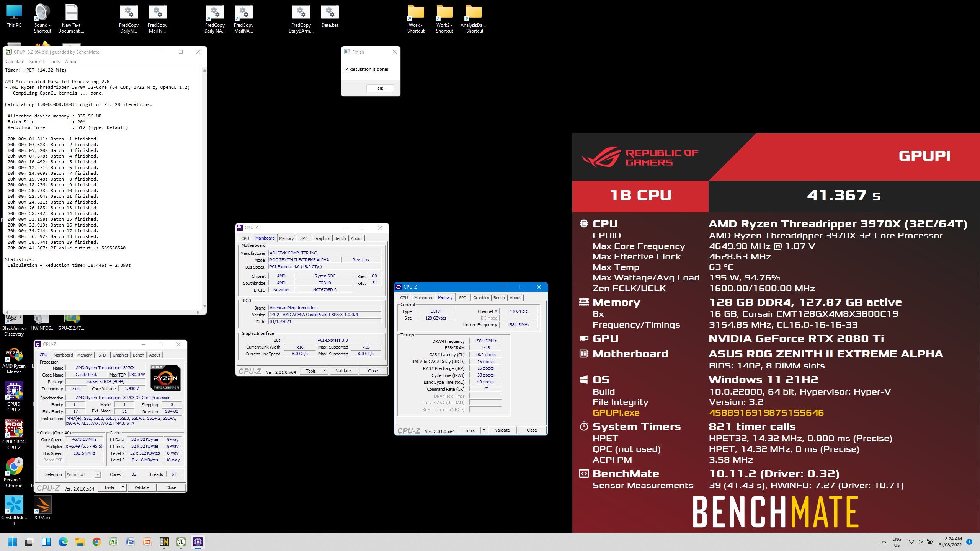Open CPUID CPU-Z desktop icon
This screenshot has height=551, width=980.
[x=14, y=397]
